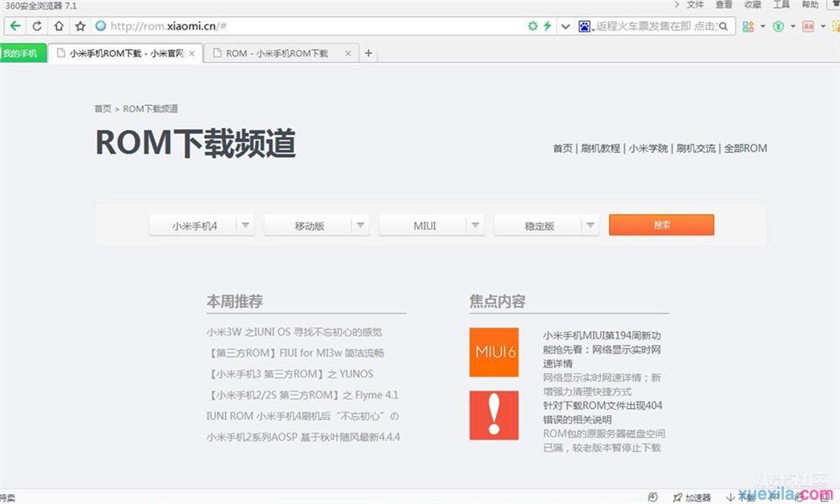Close the ROM - 小米手机ROM下载 tab
This screenshot has height=504, width=840.
click(x=349, y=54)
